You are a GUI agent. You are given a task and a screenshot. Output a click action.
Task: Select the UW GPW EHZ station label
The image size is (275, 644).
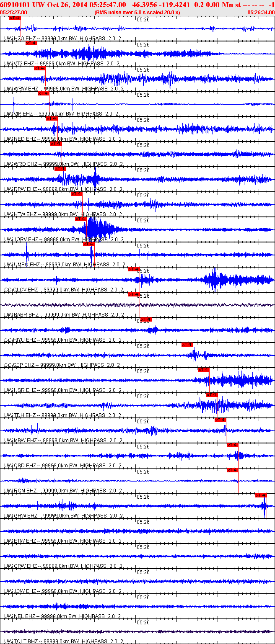point(63,566)
